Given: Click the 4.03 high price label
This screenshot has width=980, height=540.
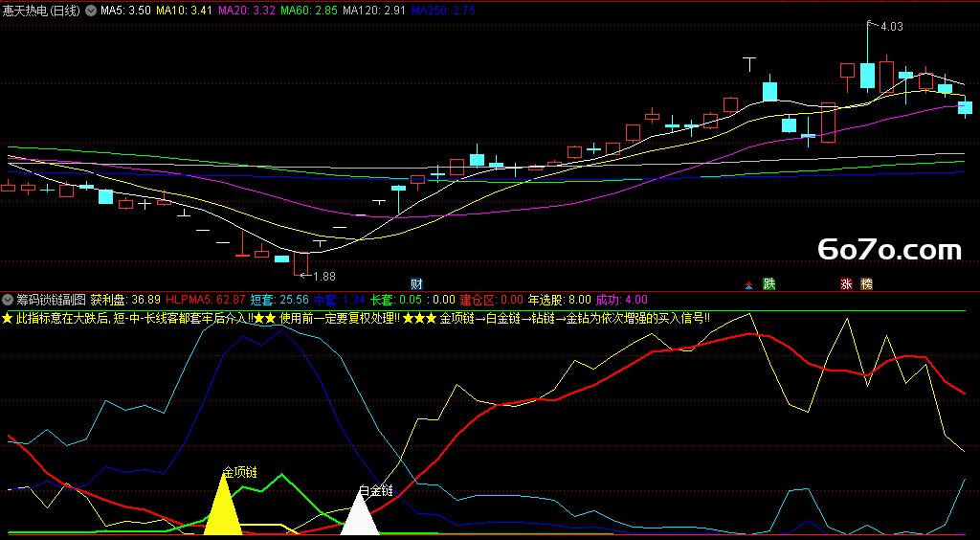Looking at the screenshot, I should click(892, 26).
